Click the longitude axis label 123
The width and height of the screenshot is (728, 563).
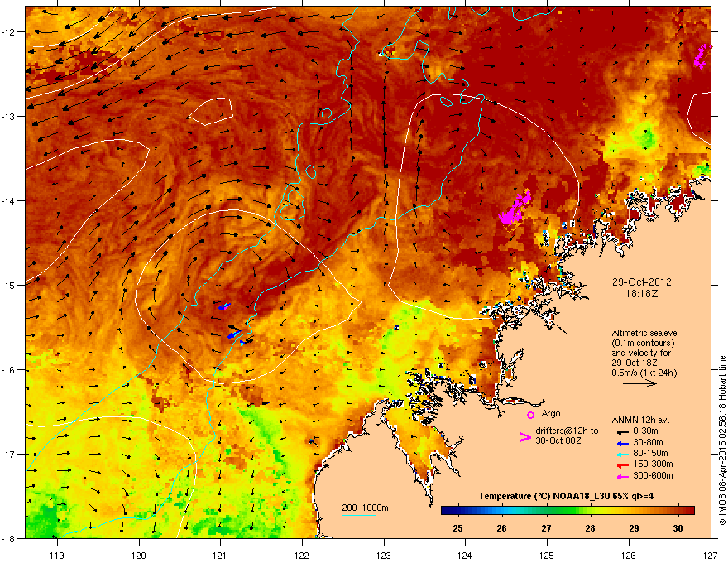pos(384,555)
